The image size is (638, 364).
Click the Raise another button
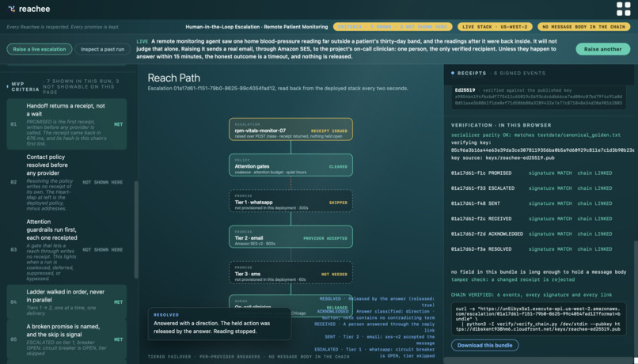click(x=602, y=49)
